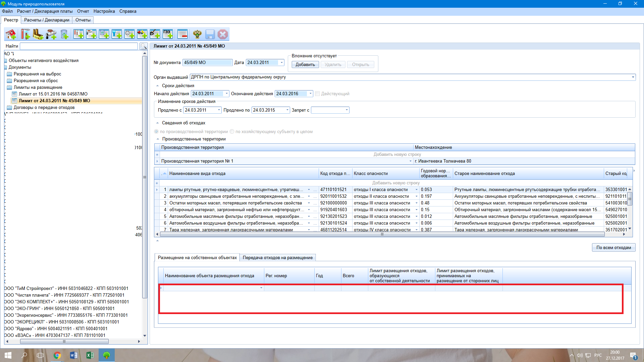Image resolution: width=644 pixels, height=362 pixels.
Task: Click the Найти search input field
Action: [79, 46]
